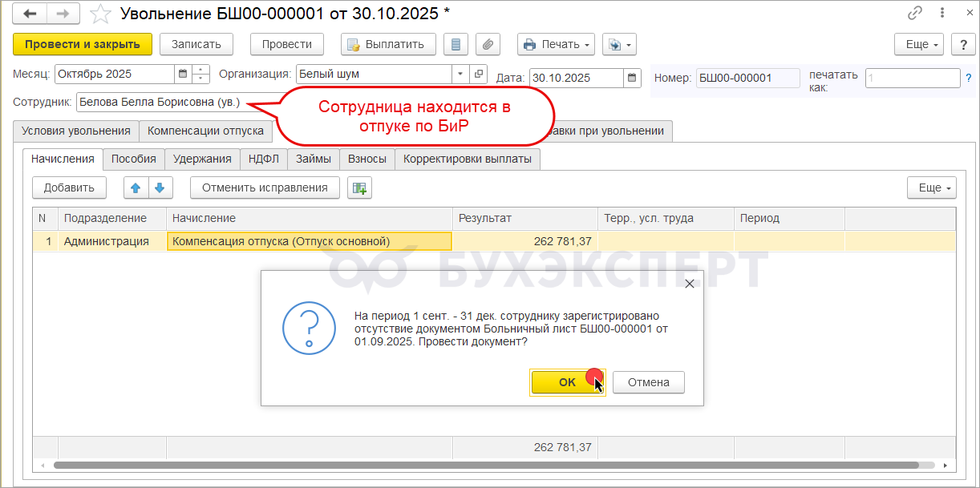980x488 pixels.
Task: Open help with the ? button
Action: pos(963,44)
